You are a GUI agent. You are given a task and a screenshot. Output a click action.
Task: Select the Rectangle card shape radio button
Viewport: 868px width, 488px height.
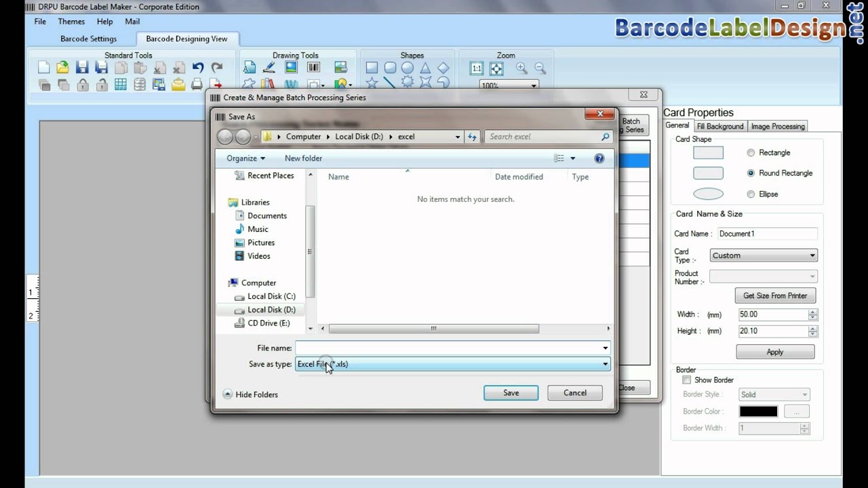751,152
